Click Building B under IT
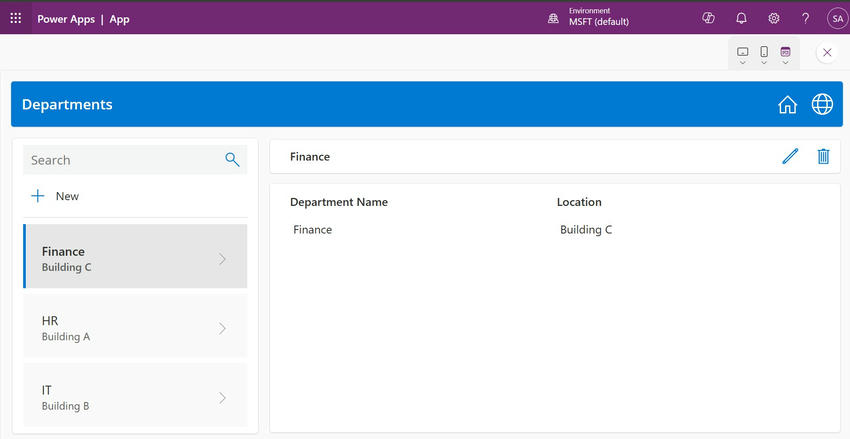The height and width of the screenshot is (439, 850). [x=66, y=406]
